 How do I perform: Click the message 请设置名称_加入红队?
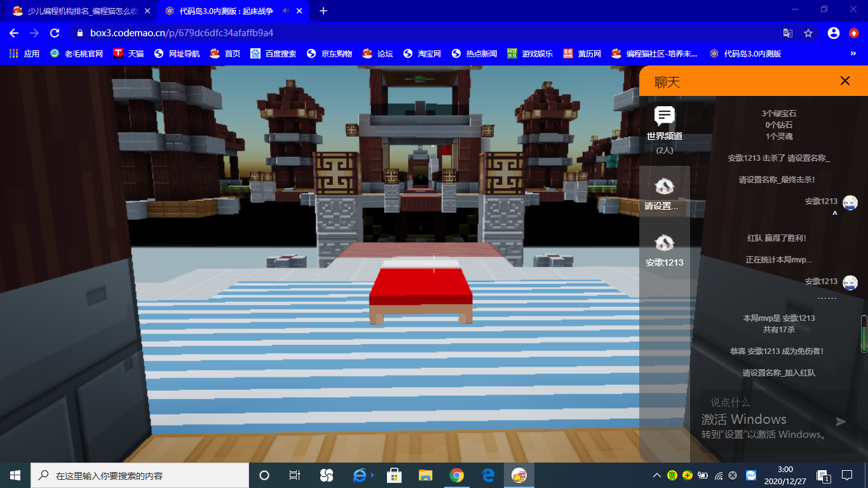tap(779, 373)
